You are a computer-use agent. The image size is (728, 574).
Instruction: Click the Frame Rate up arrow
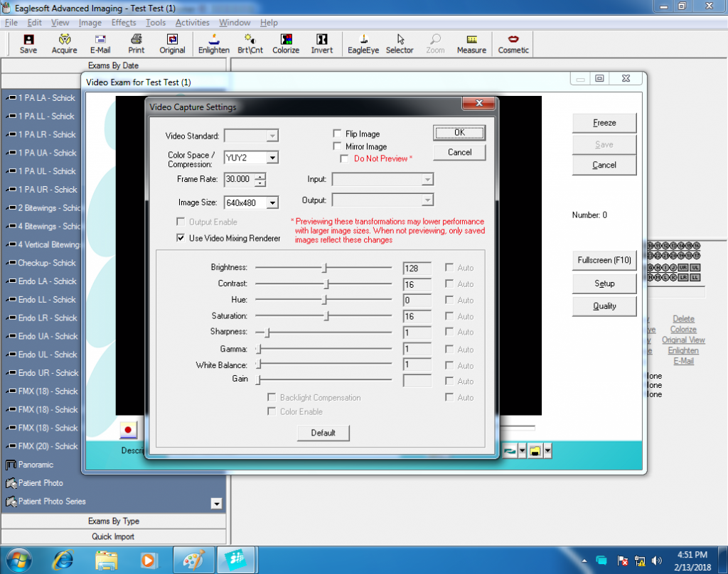261,176
